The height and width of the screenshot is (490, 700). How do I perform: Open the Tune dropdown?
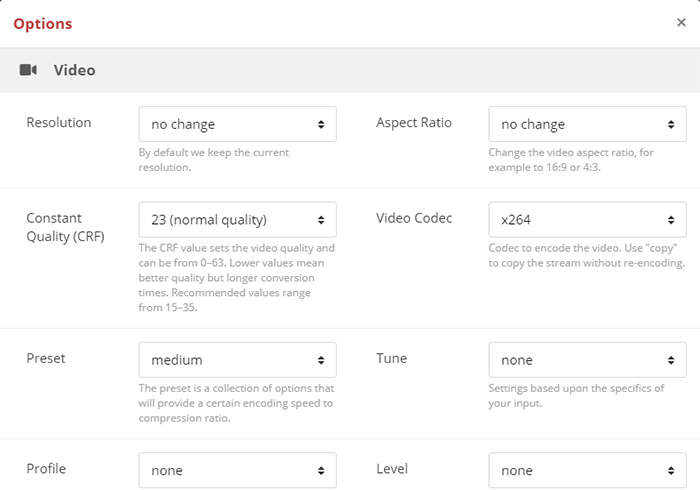(588, 360)
